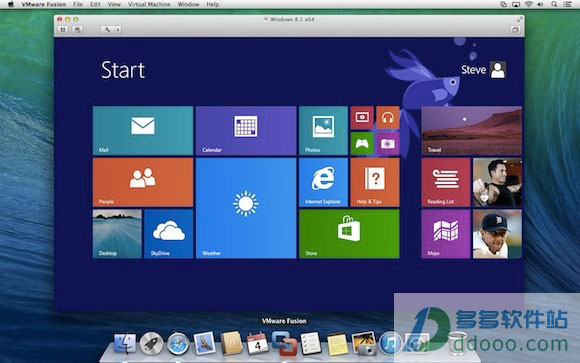Open the Camera small tile
The image size is (580, 363).
pyautogui.click(x=388, y=144)
